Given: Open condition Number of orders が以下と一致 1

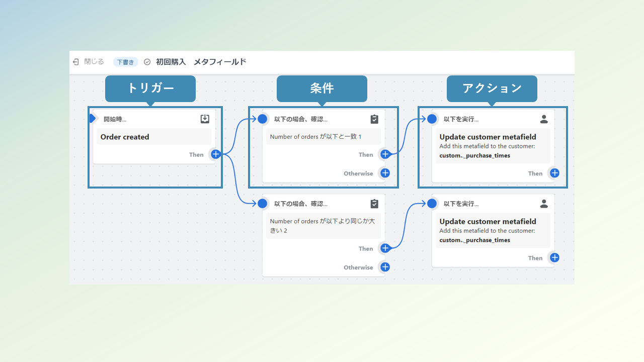Looking at the screenshot, I should point(324,137).
